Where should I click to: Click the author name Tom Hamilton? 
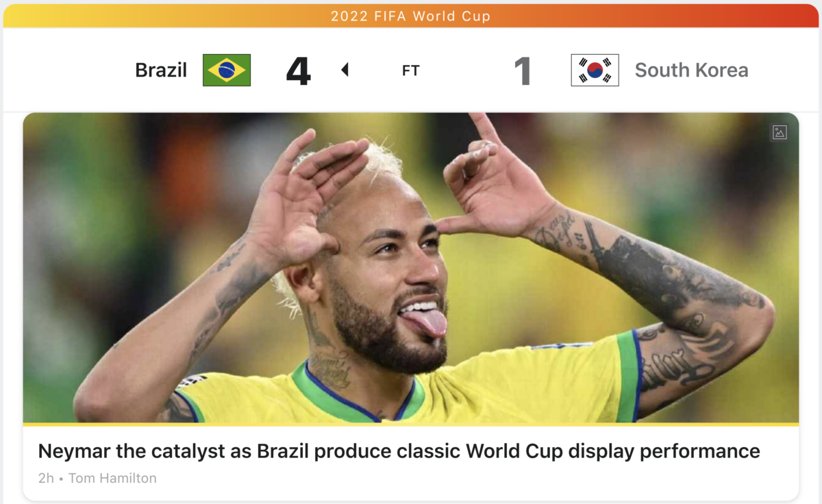click(x=112, y=478)
